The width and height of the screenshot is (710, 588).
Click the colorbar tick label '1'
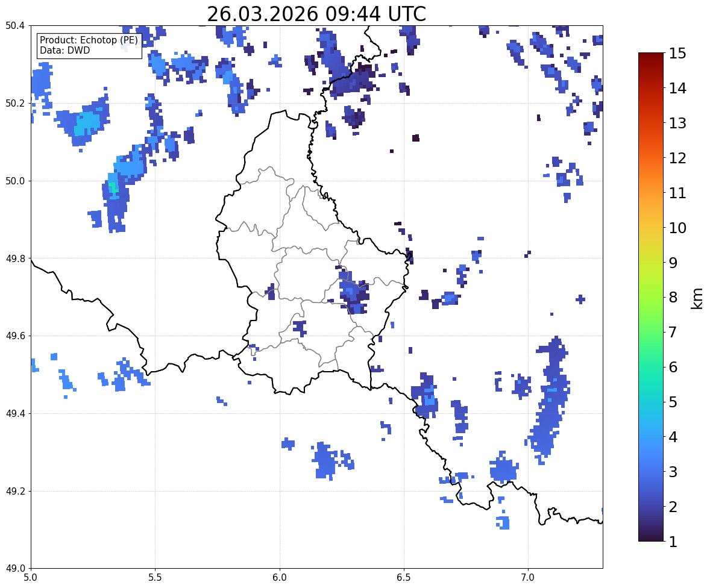tap(673, 542)
